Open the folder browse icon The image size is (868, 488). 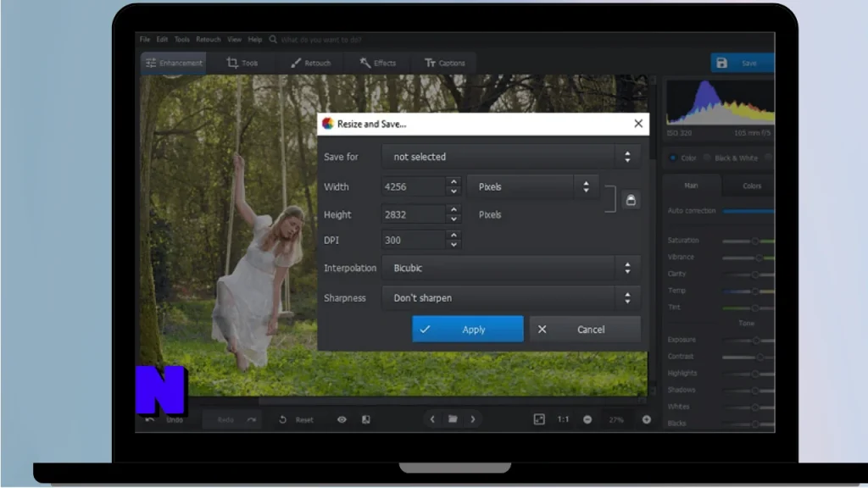(453, 419)
